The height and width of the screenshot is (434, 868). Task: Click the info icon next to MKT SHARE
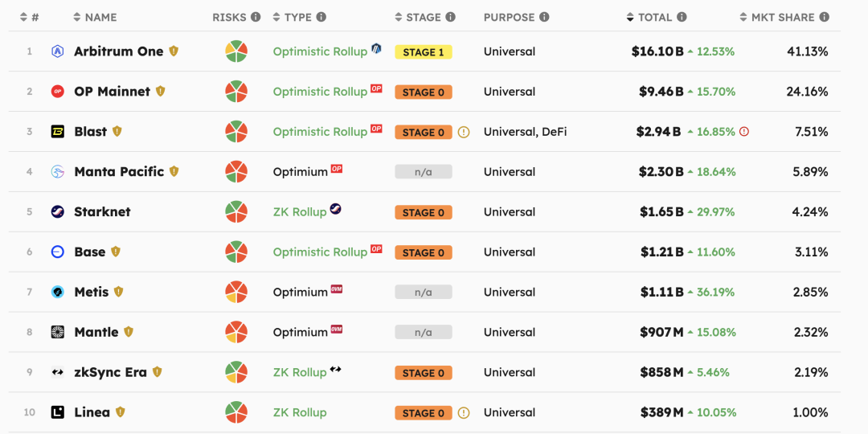pos(825,17)
